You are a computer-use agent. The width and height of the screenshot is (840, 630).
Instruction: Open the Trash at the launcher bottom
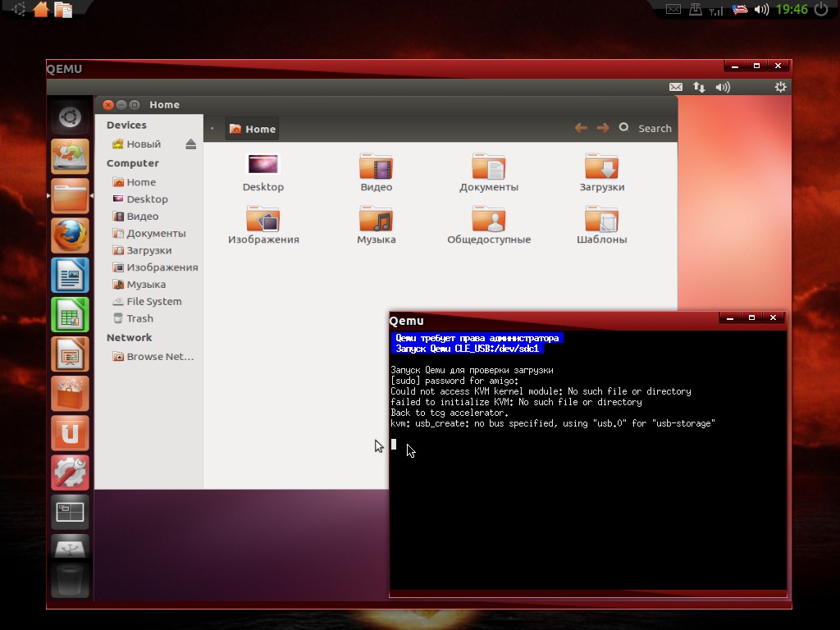click(70, 580)
